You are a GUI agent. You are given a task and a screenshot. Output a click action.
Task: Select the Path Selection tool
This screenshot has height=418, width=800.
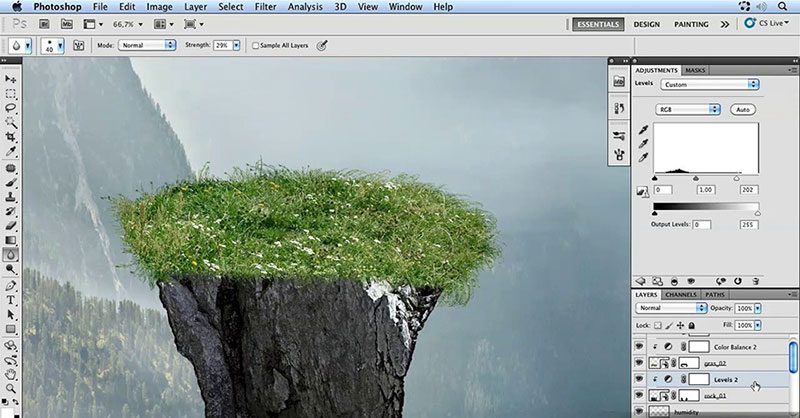(x=10, y=314)
